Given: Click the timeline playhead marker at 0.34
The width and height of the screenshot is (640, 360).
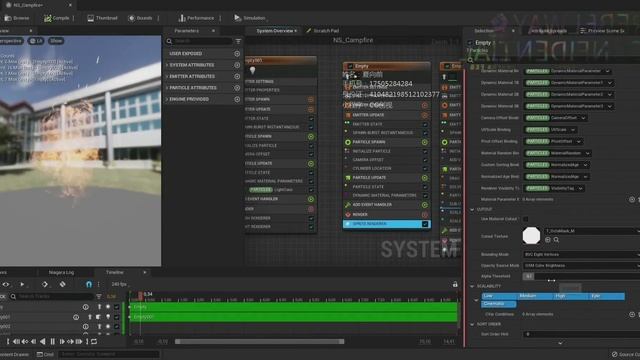Looking at the screenshot, I should [140, 295].
